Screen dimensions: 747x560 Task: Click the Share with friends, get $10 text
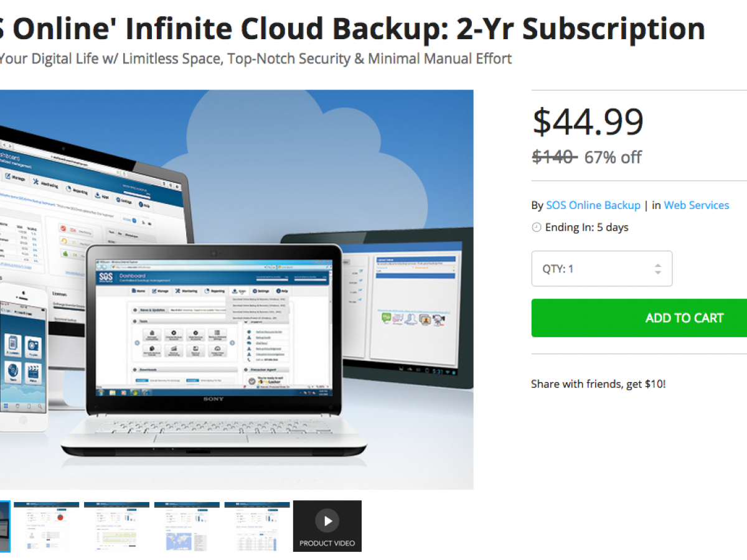[x=598, y=384]
